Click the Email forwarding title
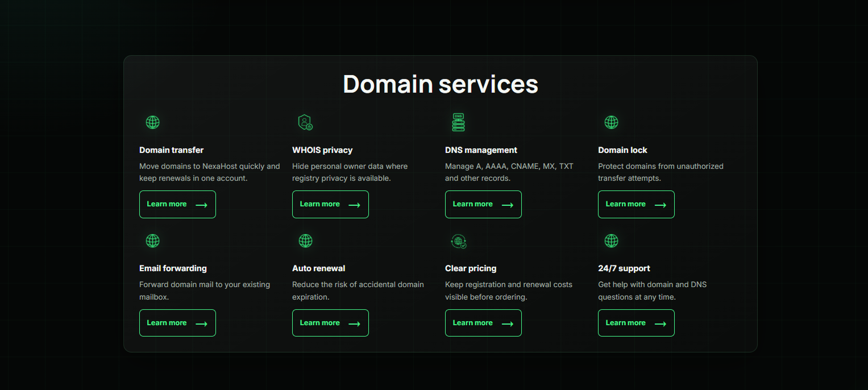The height and width of the screenshot is (390, 868). click(173, 268)
